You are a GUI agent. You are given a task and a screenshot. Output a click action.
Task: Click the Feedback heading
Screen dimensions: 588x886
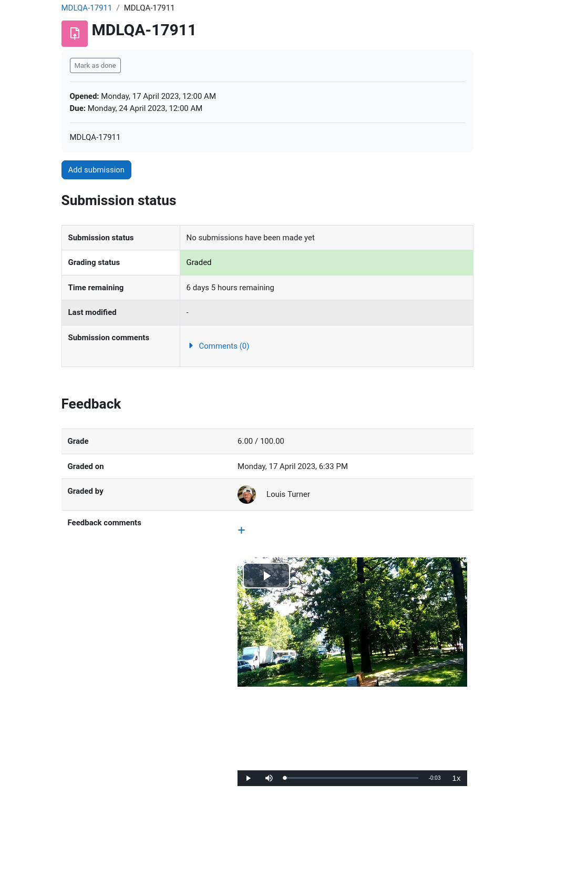[91, 404]
